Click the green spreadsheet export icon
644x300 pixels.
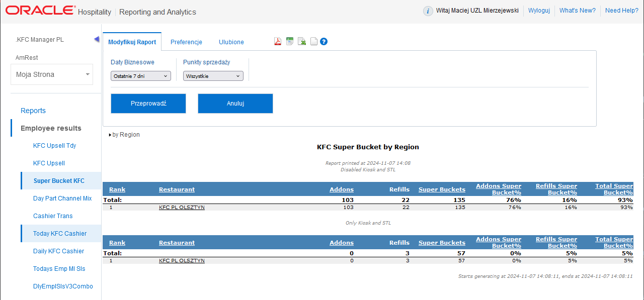click(290, 42)
